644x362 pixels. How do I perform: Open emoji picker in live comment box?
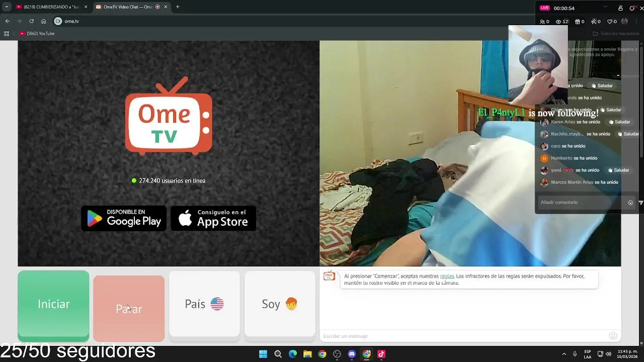point(630,203)
